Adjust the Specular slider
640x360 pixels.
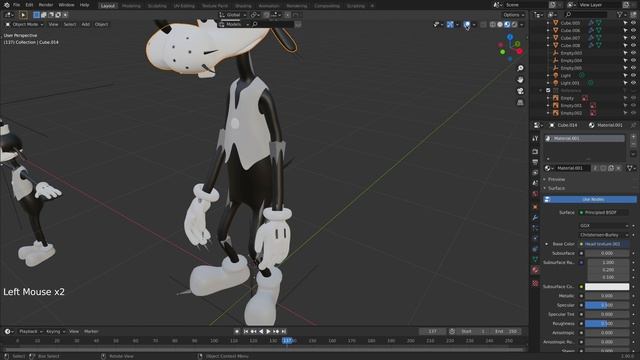[607, 305]
